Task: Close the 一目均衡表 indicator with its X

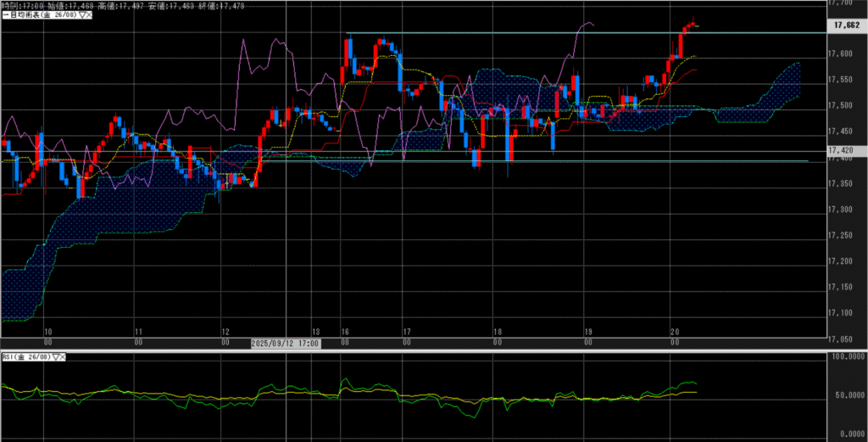Action: click(x=86, y=16)
